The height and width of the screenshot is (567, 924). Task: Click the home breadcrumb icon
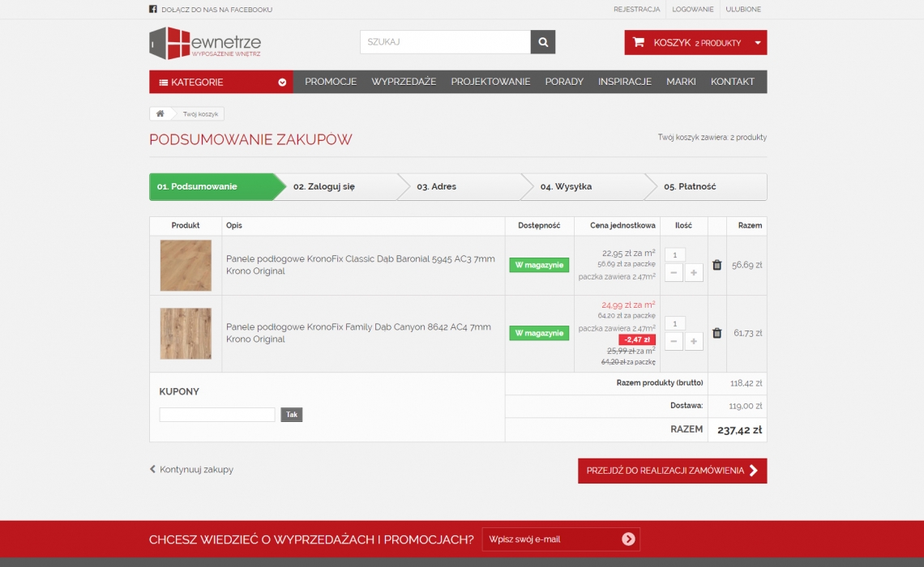point(160,113)
